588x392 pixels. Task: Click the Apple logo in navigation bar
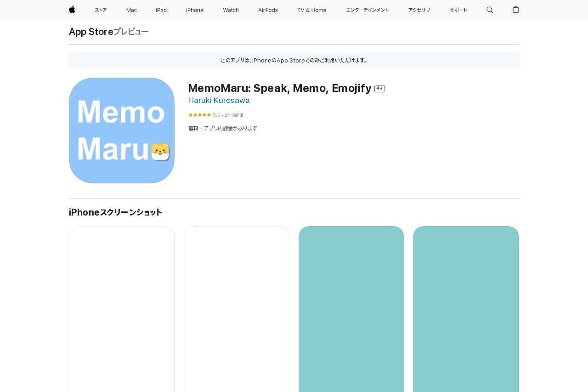point(72,10)
